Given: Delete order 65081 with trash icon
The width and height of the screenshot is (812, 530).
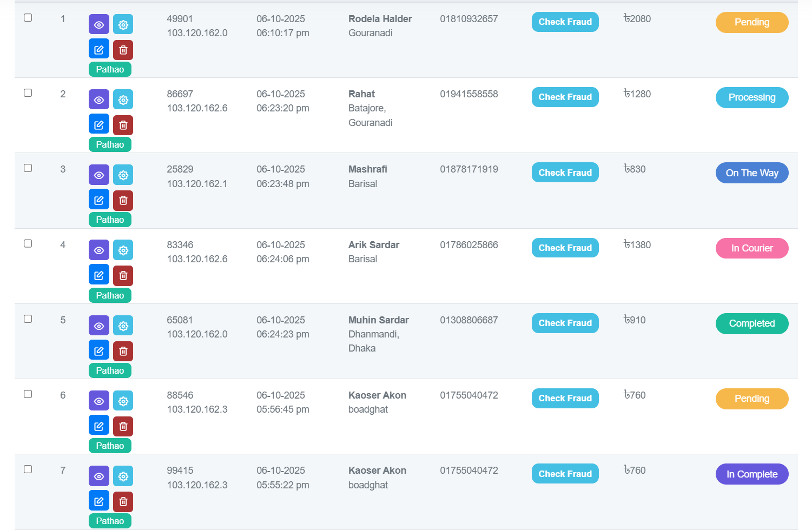Looking at the screenshot, I should 123,351.
